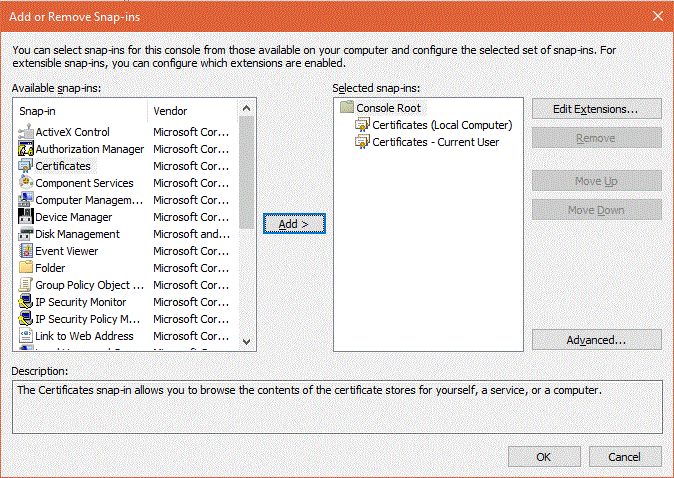Select Certificates - Current User entry
This screenshot has height=478, width=674.
[435, 142]
